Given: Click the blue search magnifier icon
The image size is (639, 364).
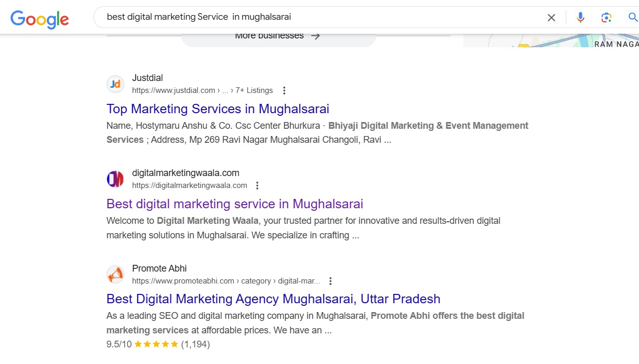Looking at the screenshot, I should click(x=633, y=18).
